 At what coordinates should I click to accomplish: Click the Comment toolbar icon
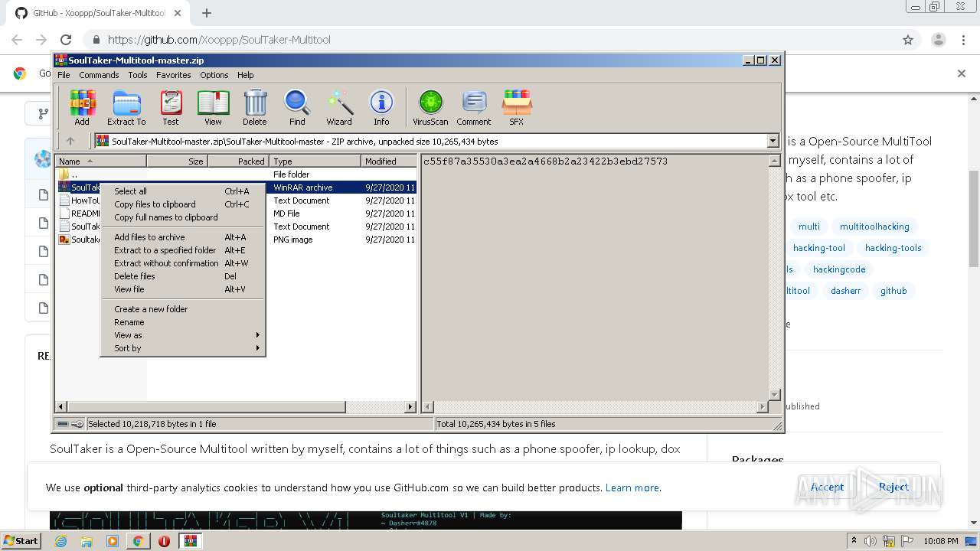click(x=474, y=107)
